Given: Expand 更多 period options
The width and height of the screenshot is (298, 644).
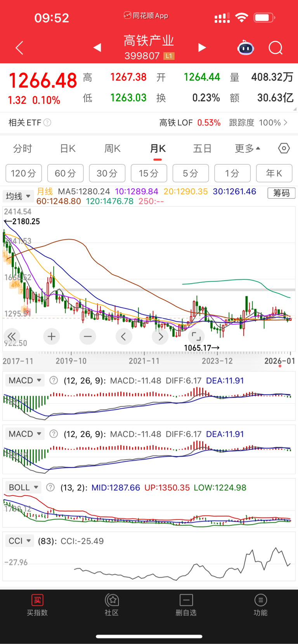Looking at the screenshot, I should [248, 148].
